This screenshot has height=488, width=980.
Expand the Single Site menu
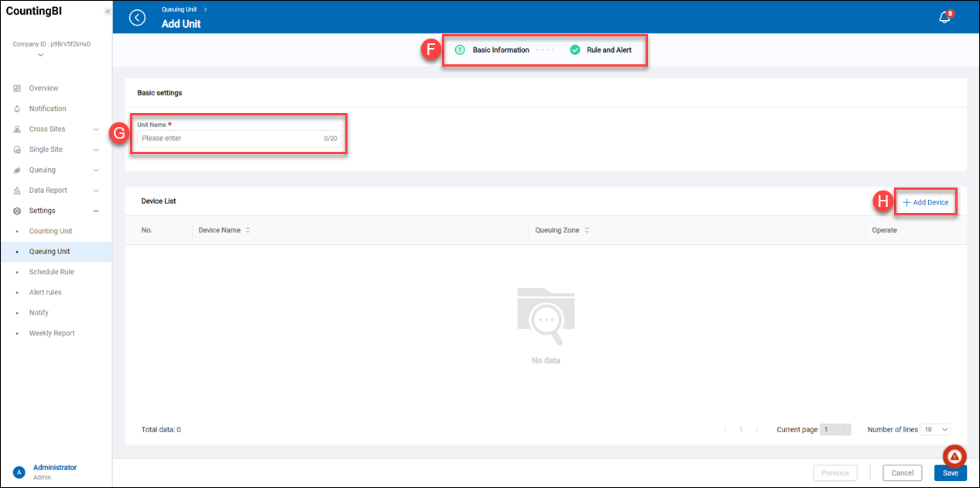[95, 149]
